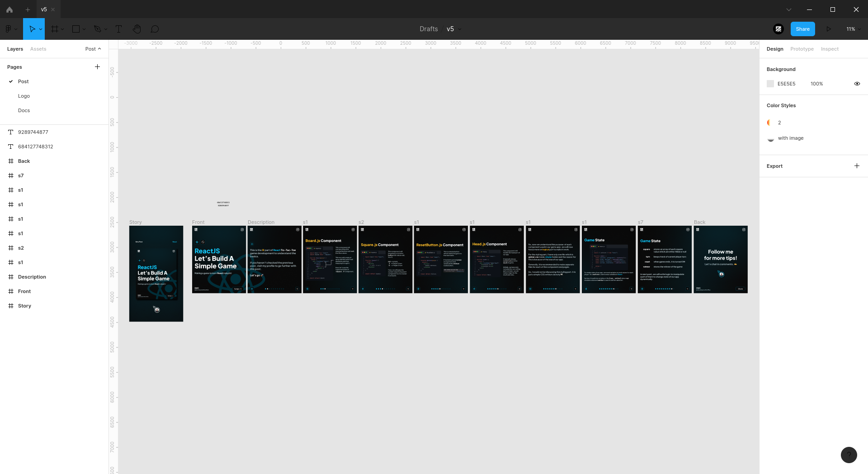Switch to the Layers tab
868x474 pixels.
[15, 49]
